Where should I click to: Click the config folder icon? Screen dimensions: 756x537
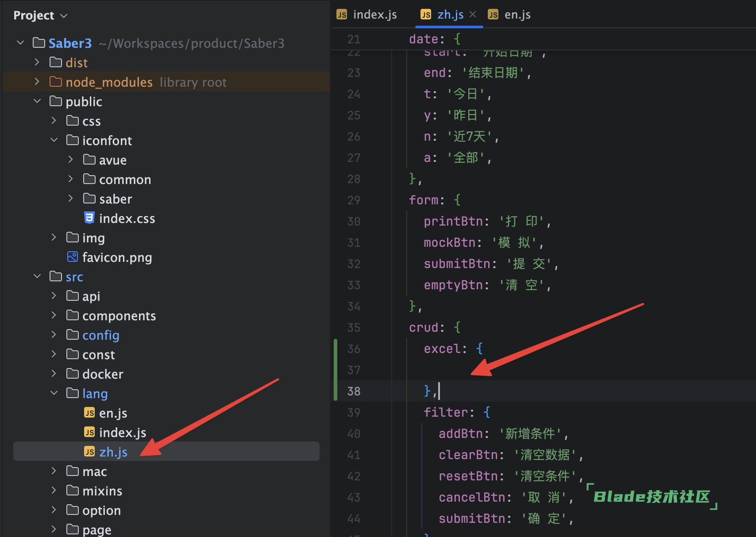73,334
